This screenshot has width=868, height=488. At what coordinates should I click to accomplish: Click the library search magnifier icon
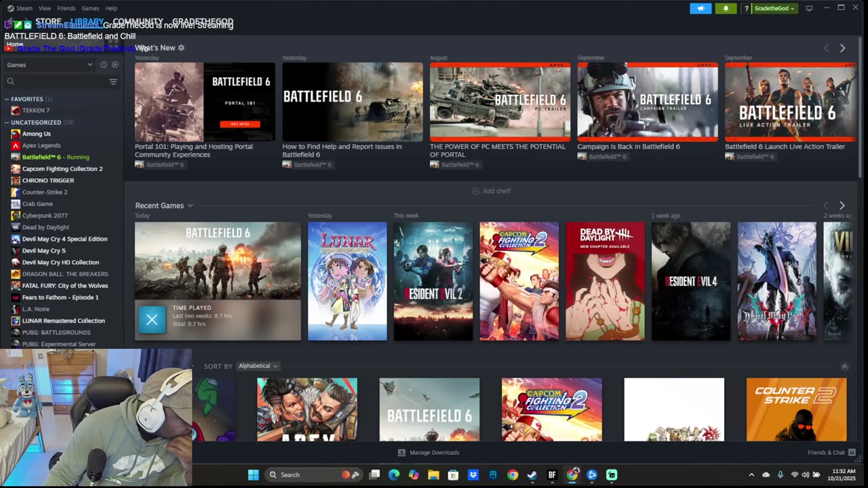tap(10, 81)
